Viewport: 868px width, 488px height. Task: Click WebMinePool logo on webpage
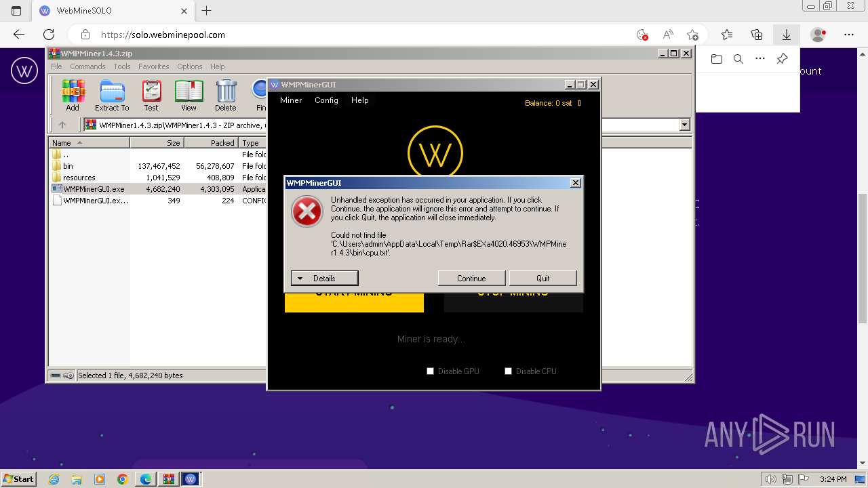click(x=24, y=70)
